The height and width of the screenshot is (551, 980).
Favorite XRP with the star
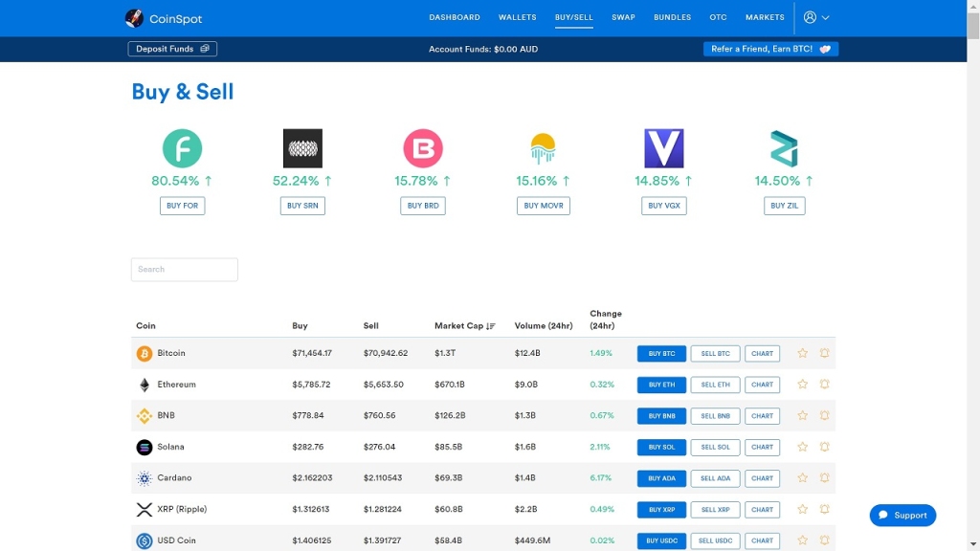[803, 509]
